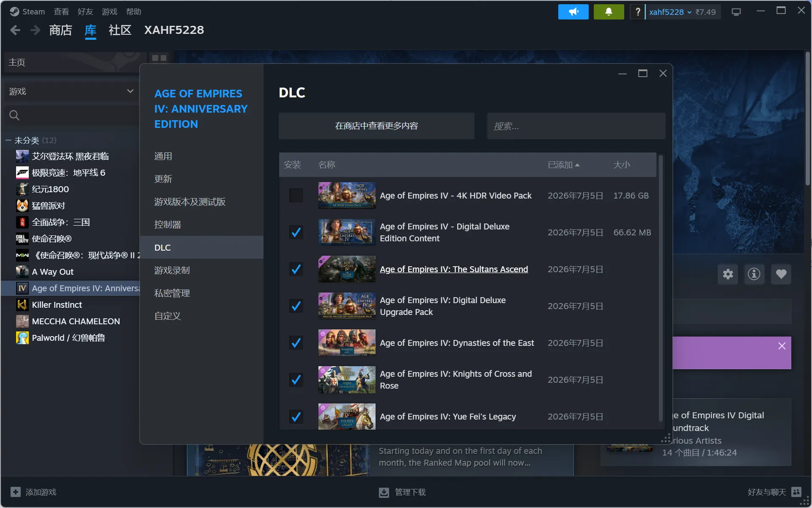Open the 游戏 menu in menu bar
Viewport: 812px width, 508px height.
tap(110, 11)
